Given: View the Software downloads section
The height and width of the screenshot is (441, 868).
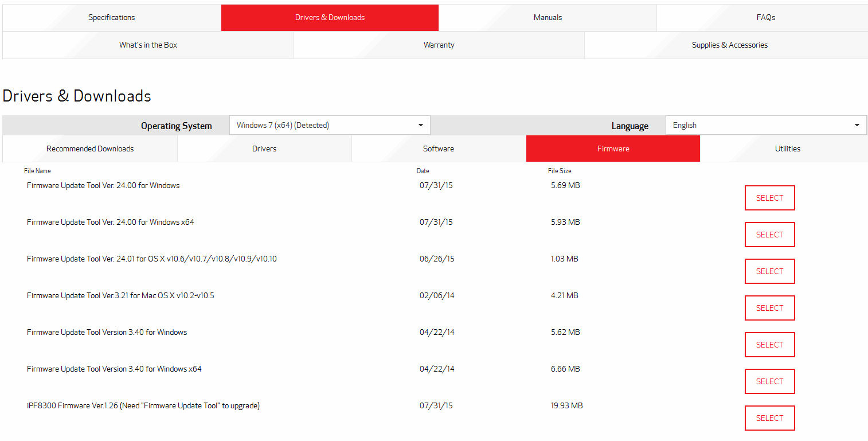Looking at the screenshot, I should tap(439, 148).
